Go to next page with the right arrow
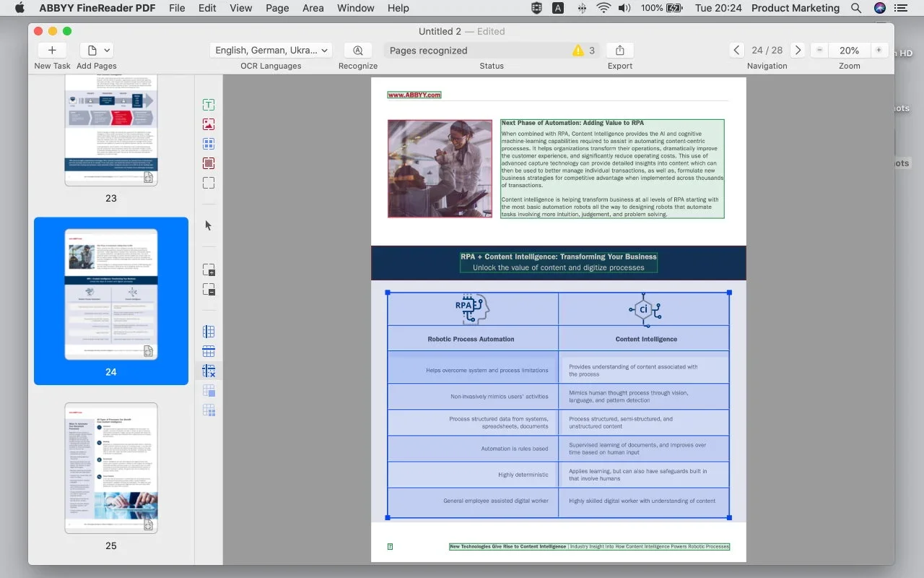 (x=798, y=51)
